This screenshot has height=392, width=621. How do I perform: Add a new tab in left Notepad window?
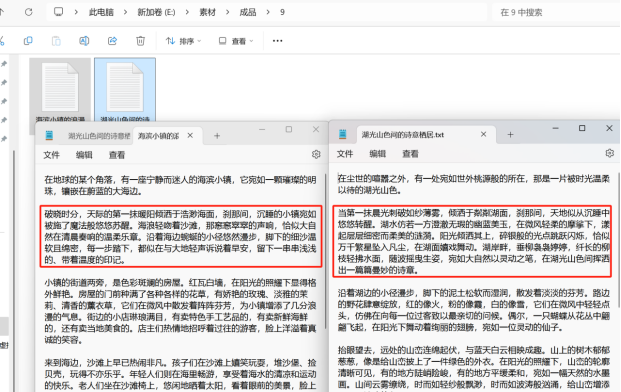click(x=217, y=136)
